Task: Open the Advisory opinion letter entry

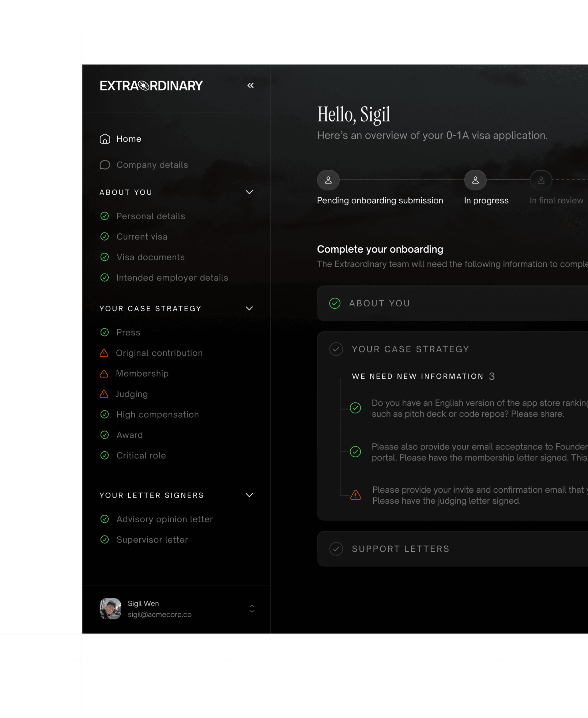Action: pos(165,519)
